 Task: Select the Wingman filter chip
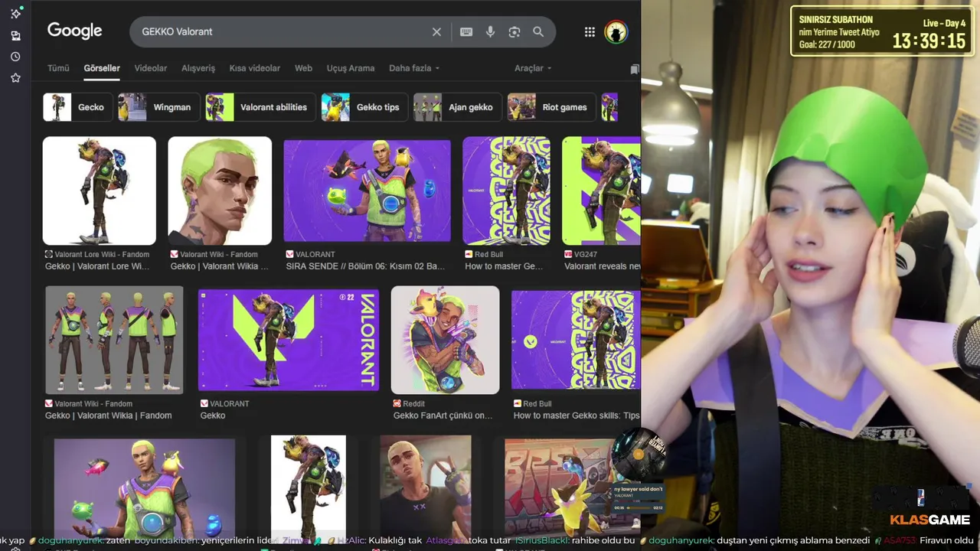[x=159, y=107]
